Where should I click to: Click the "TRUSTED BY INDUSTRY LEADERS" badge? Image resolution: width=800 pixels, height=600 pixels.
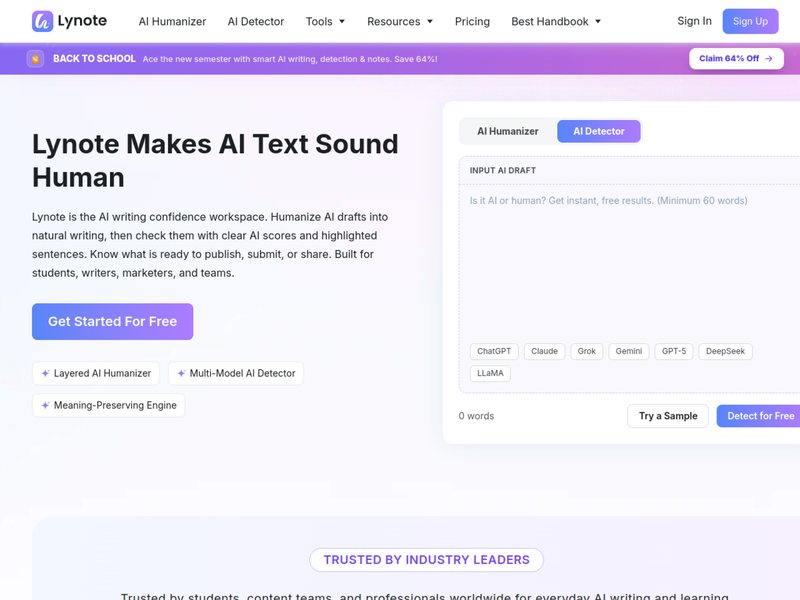pos(426,560)
